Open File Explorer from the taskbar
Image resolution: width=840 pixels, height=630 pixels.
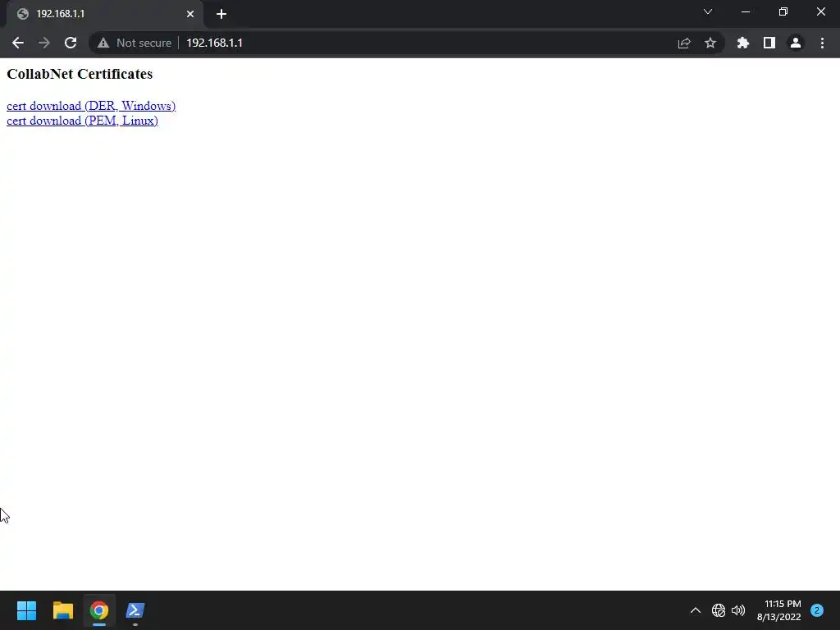(x=63, y=610)
